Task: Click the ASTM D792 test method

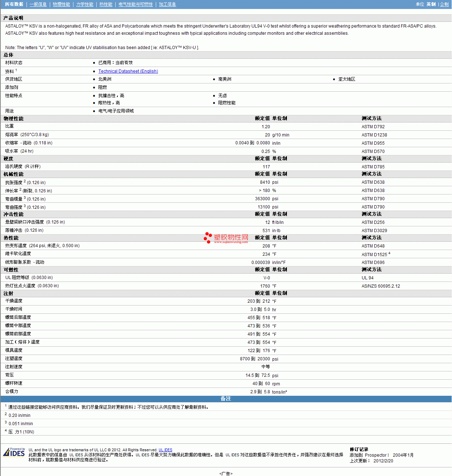Action: click(x=373, y=127)
